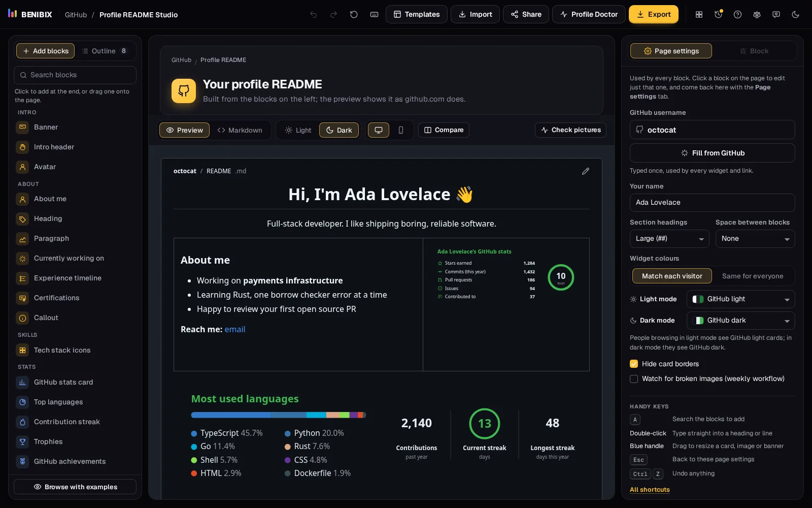Switch preview theme to Dark

click(339, 130)
